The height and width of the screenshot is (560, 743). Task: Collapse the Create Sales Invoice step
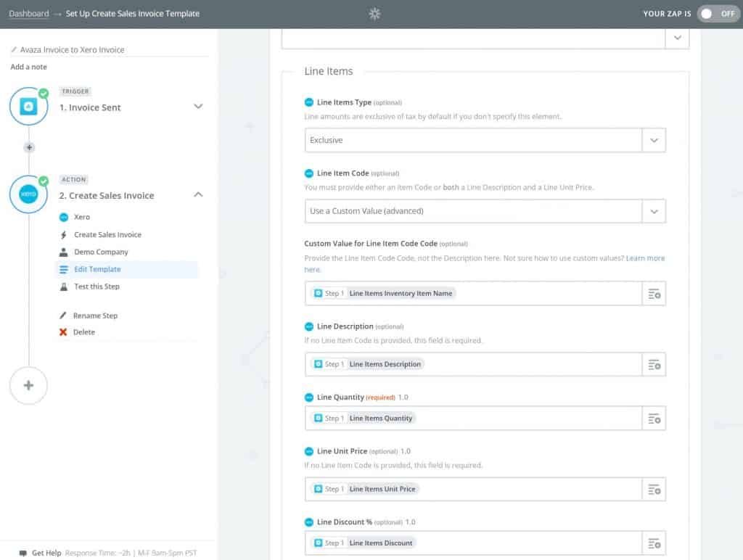coord(198,195)
